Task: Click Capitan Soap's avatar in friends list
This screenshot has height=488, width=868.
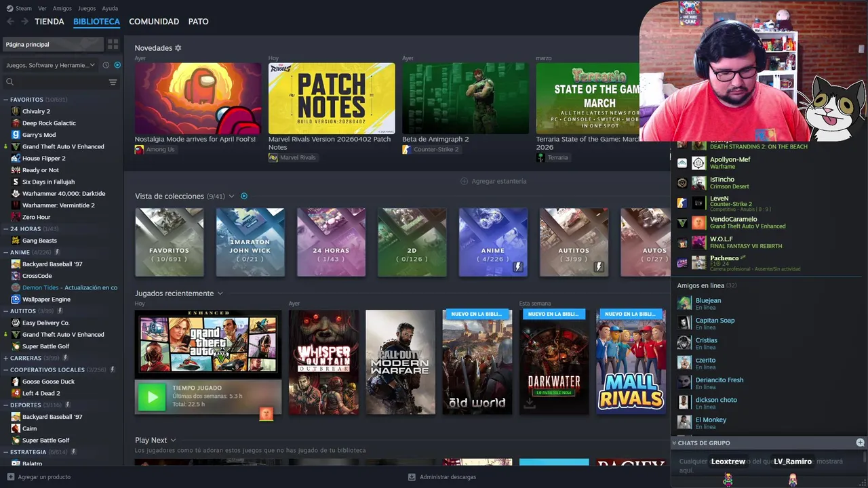Action: click(685, 323)
